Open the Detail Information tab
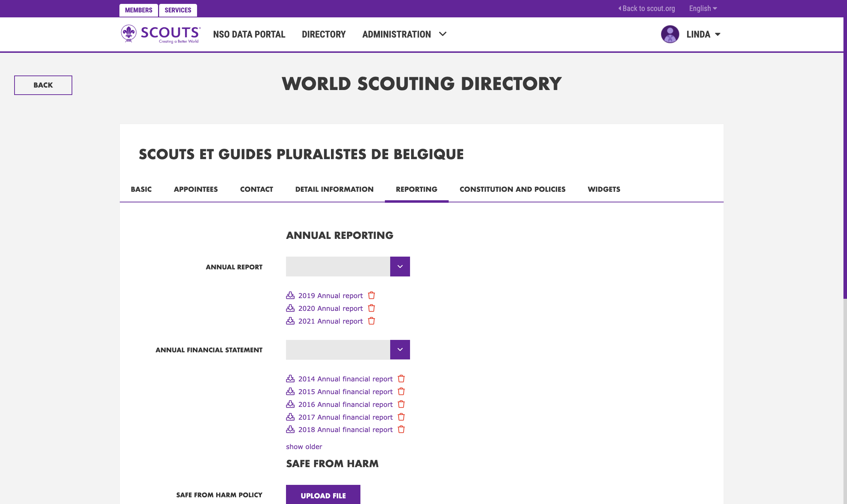 coord(334,189)
